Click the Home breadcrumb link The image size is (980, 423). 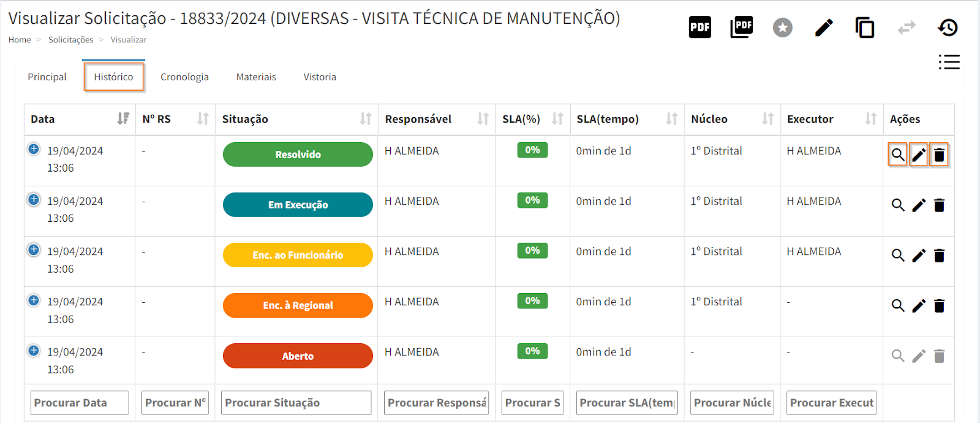pos(20,40)
